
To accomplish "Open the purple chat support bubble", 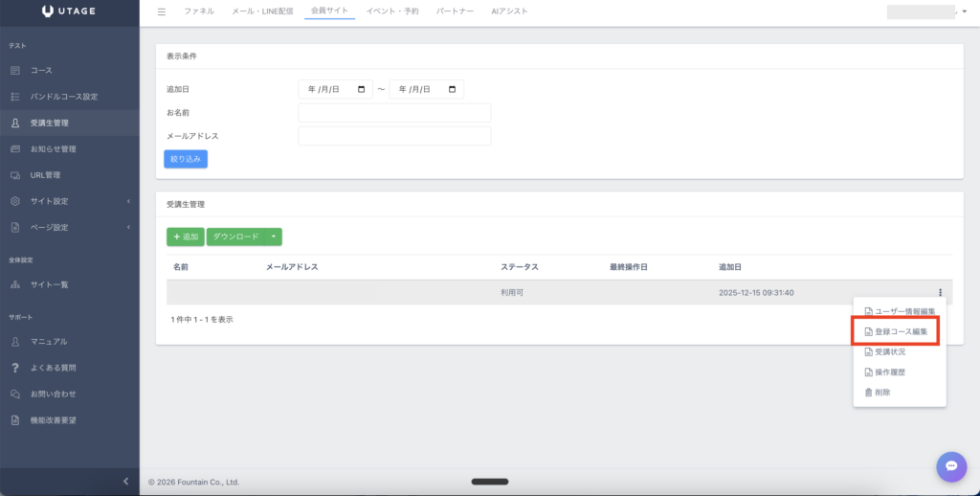I will pyautogui.click(x=951, y=466).
